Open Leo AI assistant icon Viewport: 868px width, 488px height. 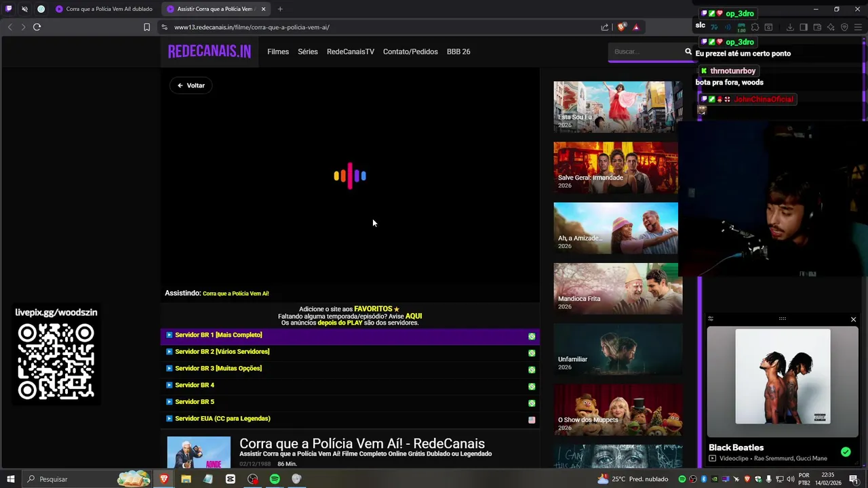[831, 27]
